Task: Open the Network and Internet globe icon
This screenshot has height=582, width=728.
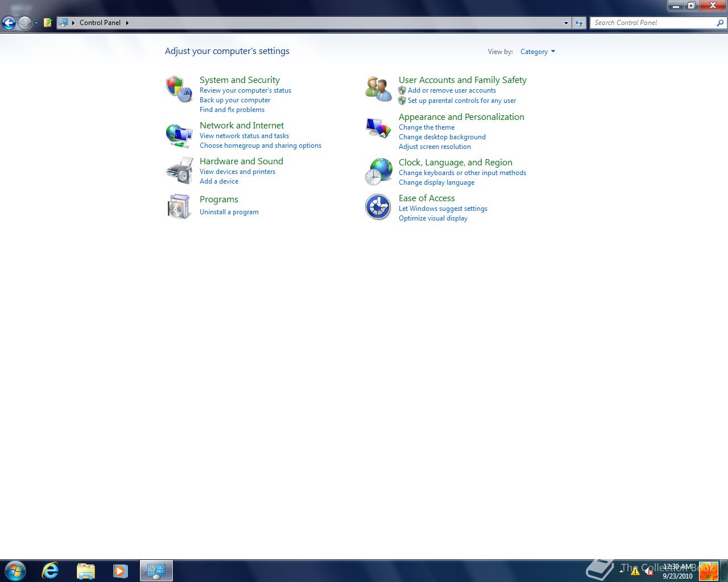Action: [179, 135]
